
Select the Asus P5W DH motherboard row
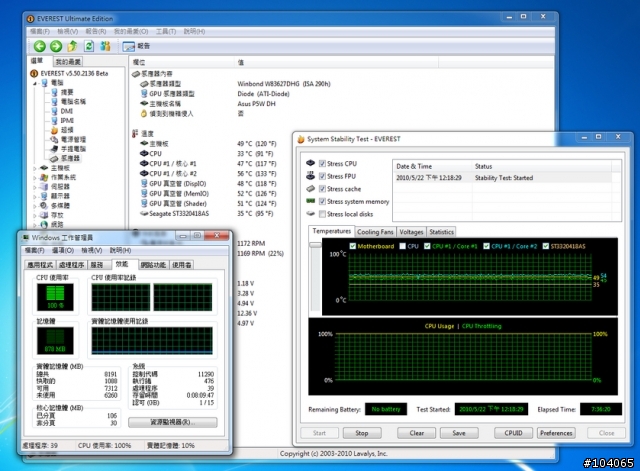[x=208, y=104]
